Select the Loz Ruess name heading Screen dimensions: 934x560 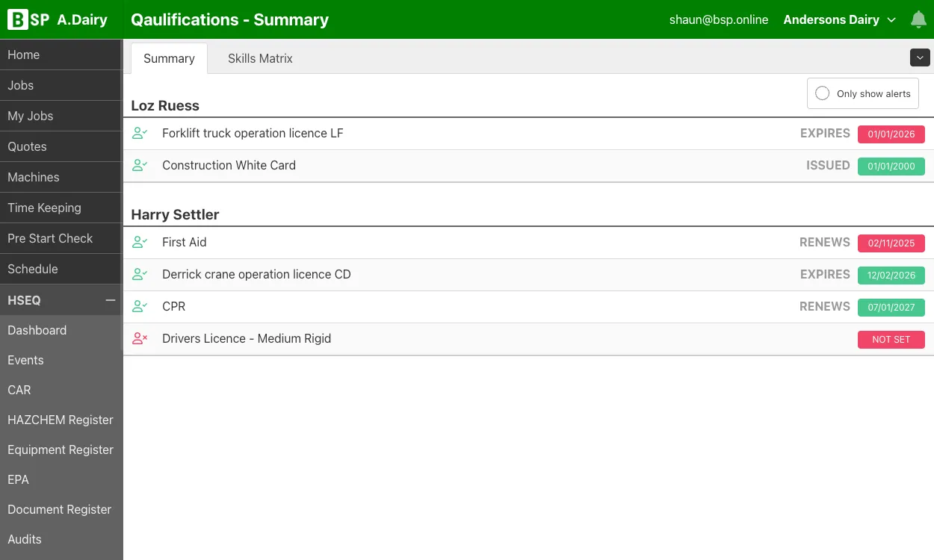point(165,106)
